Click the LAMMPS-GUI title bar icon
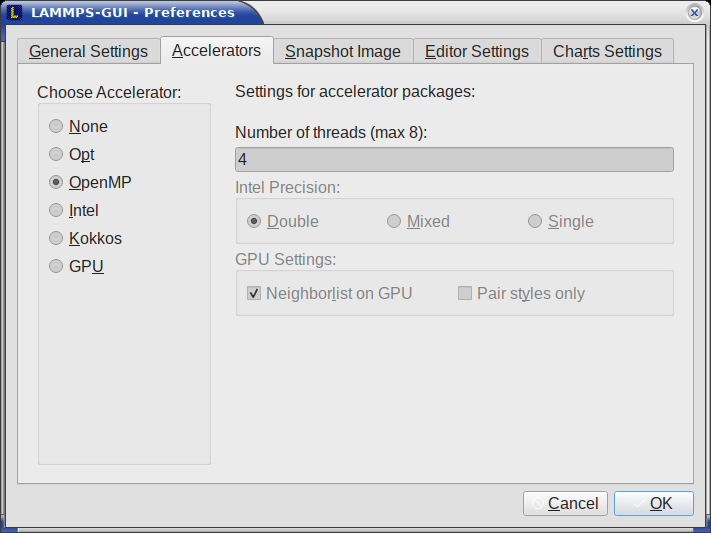The width and height of the screenshot is (711, 533). click(15, 12)
